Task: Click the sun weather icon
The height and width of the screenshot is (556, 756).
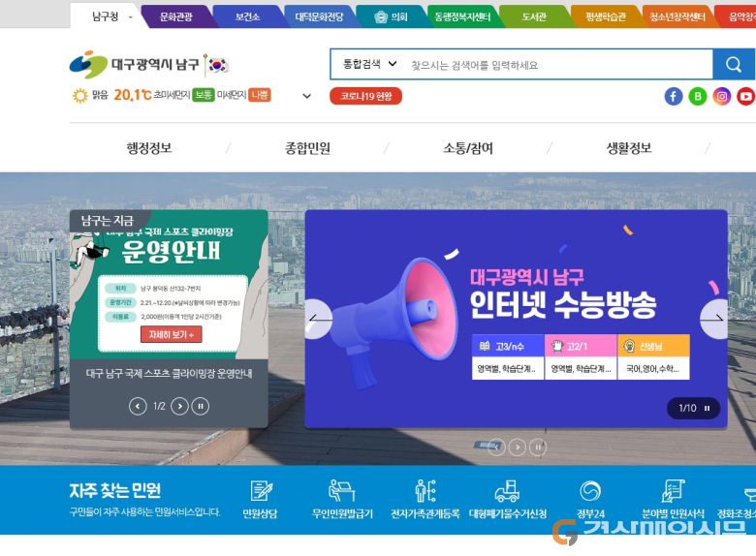Action: pyautogui.click(x=79, y=95)
